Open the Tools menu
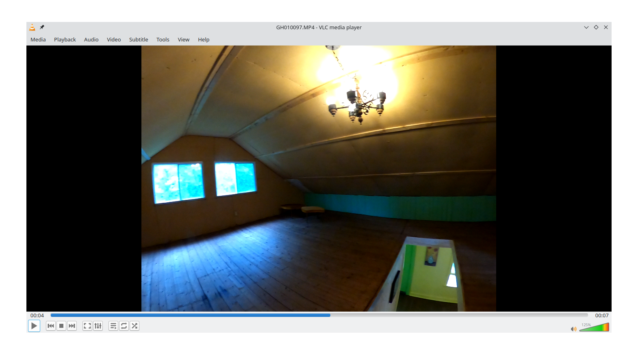Screen dimensions: 638x364 point(163,39)
